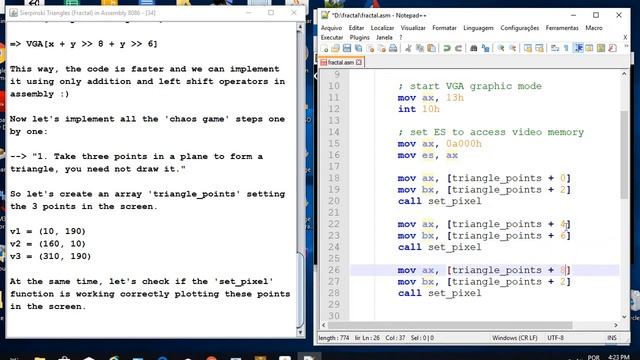Click Notepad++ vertical scrollbar thumb
The height and width of the screenshot is (360, 640).
(624, 154)
